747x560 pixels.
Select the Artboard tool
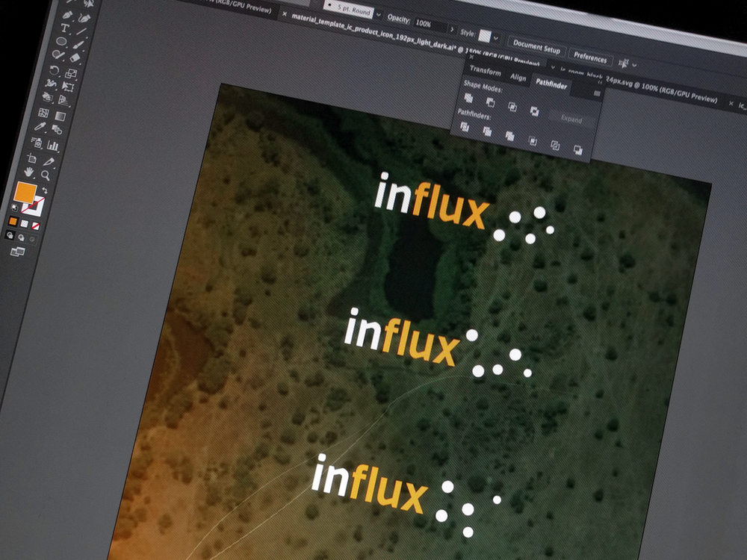pyautogui.click(x=32, y=158)
